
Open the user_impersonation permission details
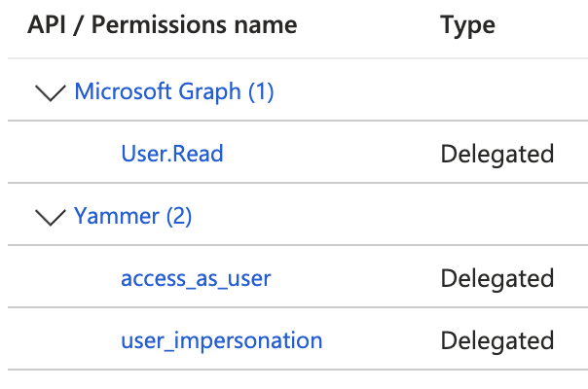click(x=222, y=341)
